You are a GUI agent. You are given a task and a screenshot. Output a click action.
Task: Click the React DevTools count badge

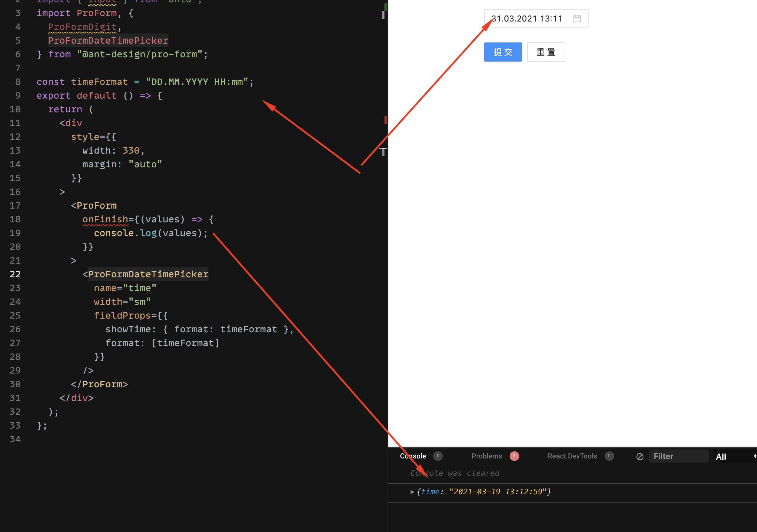point(609,456)
